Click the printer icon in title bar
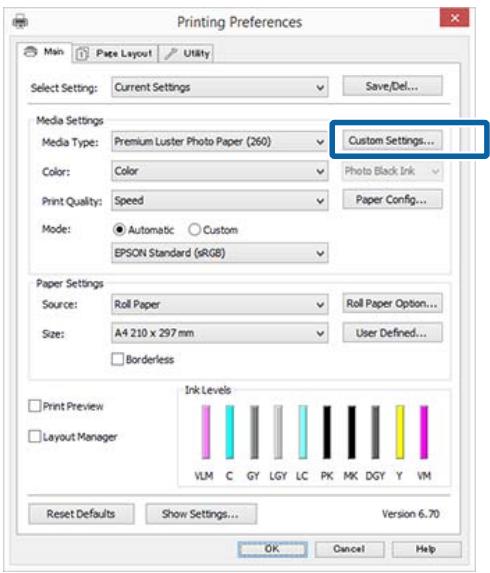This screenshot has height=573, width=490. (20, 22)
